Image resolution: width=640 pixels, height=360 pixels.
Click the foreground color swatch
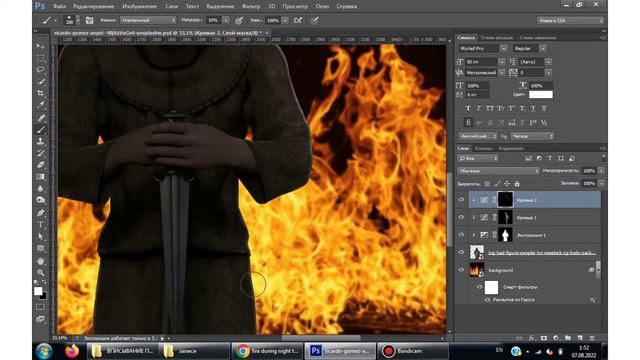click(38, 291)
